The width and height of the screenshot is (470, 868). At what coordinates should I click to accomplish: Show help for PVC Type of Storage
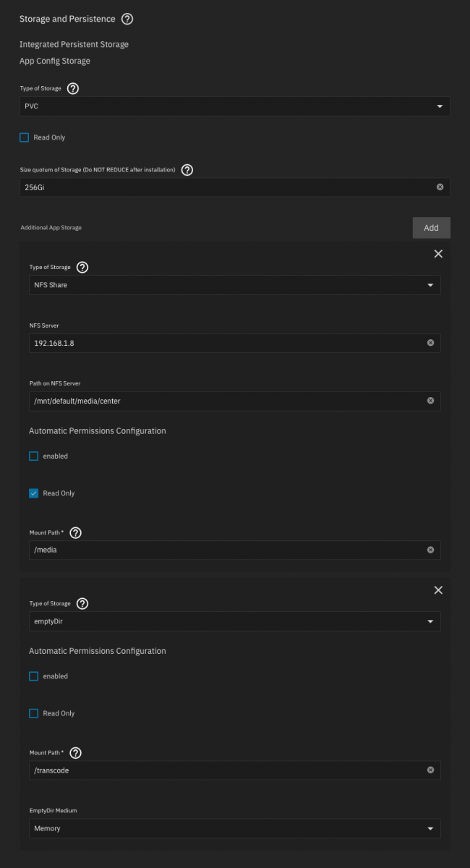coord(73,88)
